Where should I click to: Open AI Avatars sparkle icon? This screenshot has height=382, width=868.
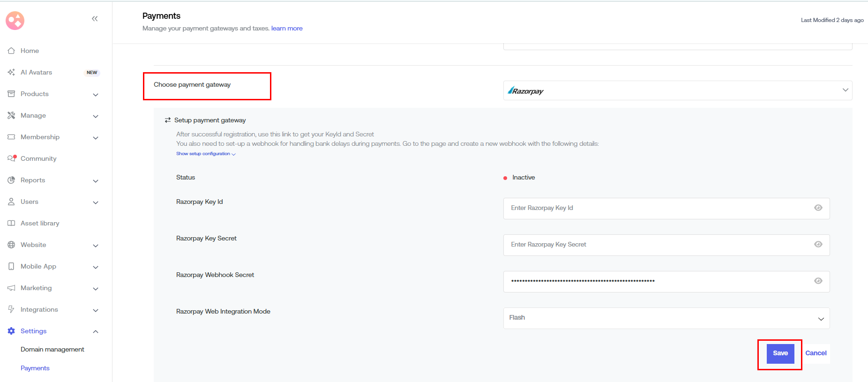11,72
